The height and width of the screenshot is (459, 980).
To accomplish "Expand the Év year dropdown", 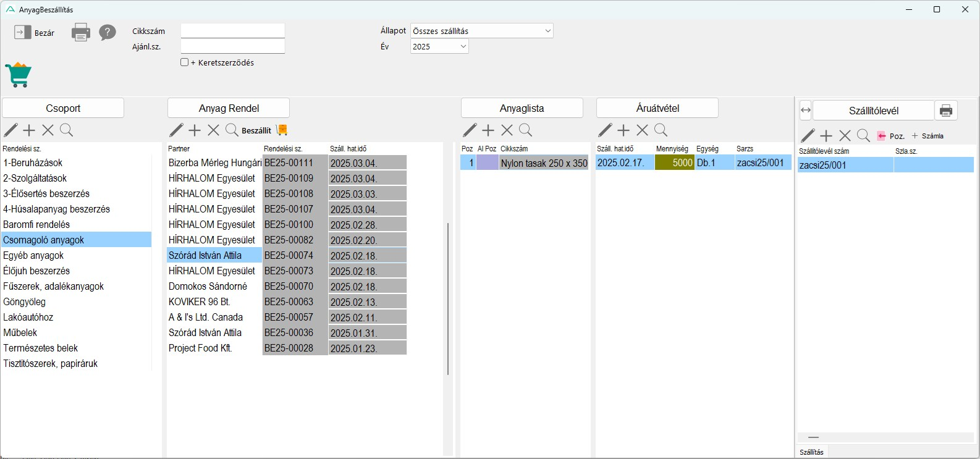I will click(439, 46).
